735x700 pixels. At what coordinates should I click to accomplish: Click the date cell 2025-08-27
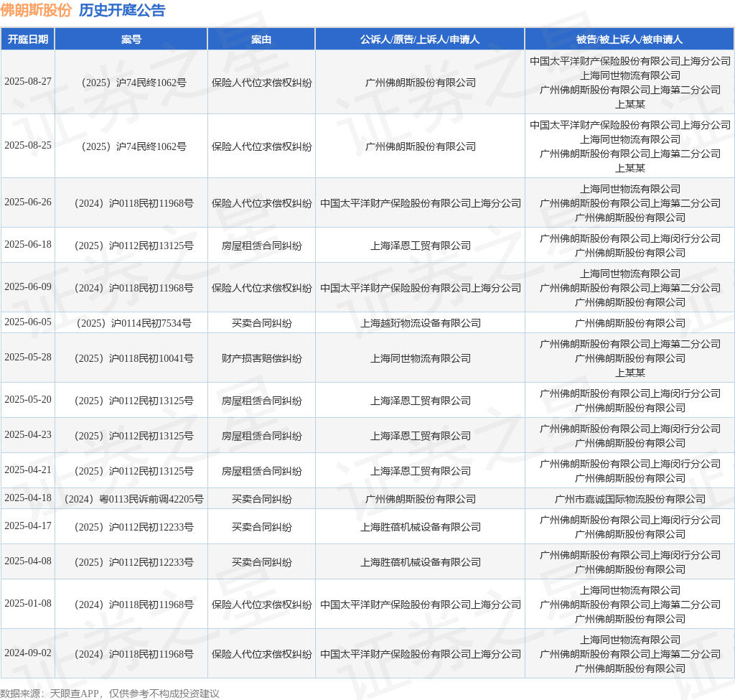point(28,82)
